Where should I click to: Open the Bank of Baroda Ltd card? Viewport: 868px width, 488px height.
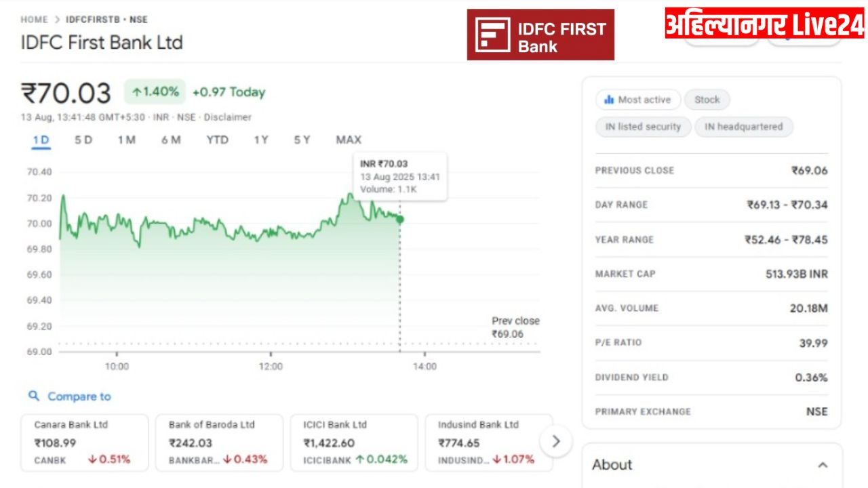(x=219, y=443)
